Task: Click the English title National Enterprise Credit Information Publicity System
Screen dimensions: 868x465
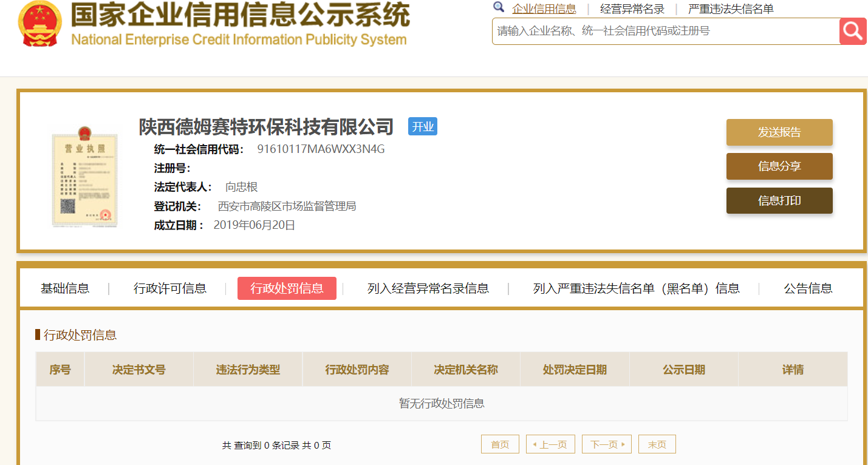Action: pyautogui.click(x=239, y=39)
